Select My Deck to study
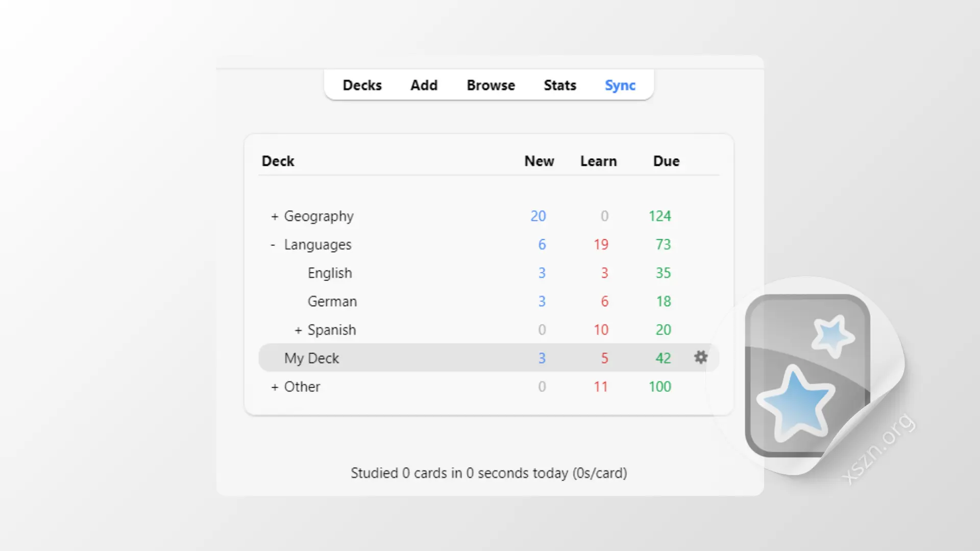This screenshot has height=551, width=980. coord(311,358)
